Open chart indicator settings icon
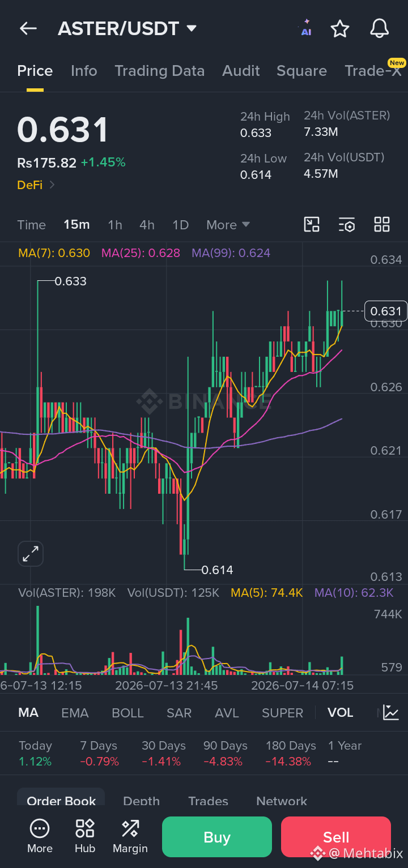Screen dimensions: 408x868 [x=347, y=225]
